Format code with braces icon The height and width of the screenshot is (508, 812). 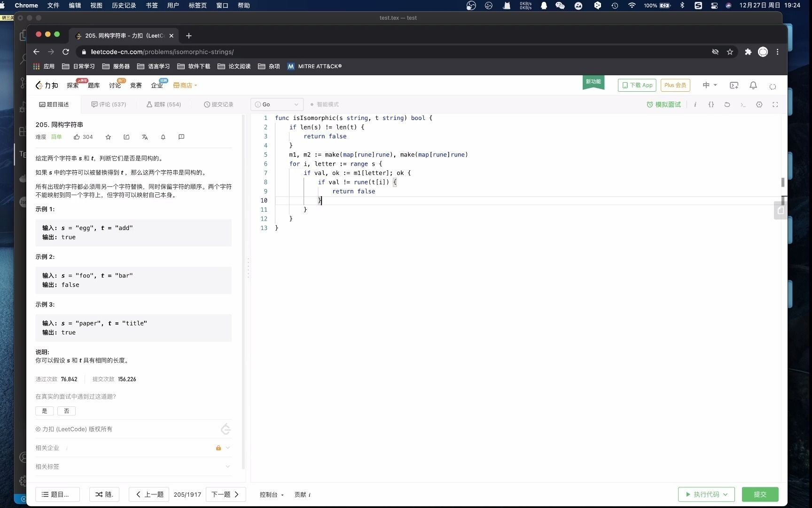[711, 104]
